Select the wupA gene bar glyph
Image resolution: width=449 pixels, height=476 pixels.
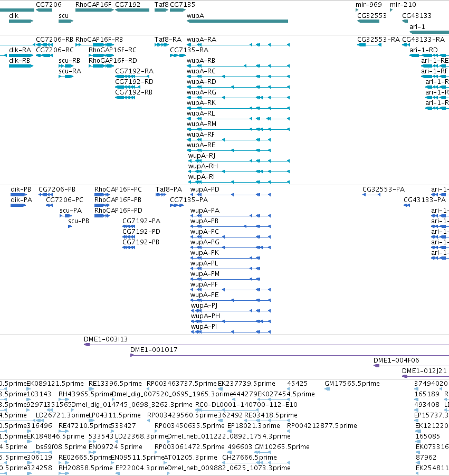237,21
